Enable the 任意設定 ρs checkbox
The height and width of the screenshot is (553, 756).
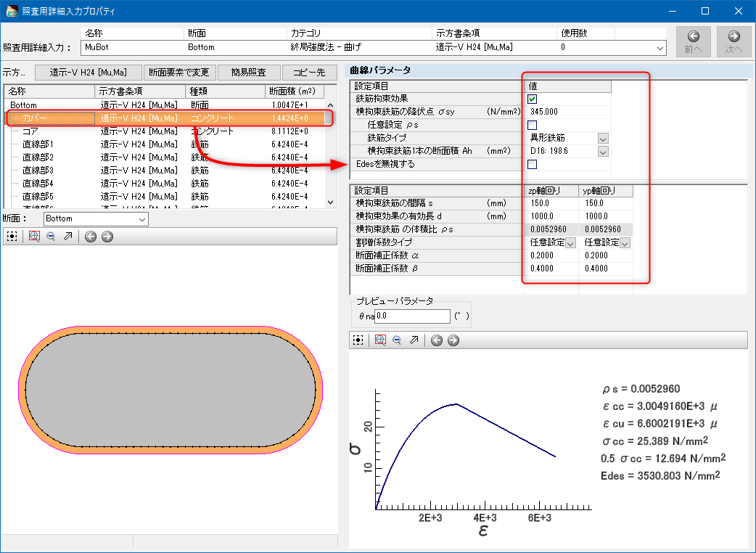[x=532, y=125]
